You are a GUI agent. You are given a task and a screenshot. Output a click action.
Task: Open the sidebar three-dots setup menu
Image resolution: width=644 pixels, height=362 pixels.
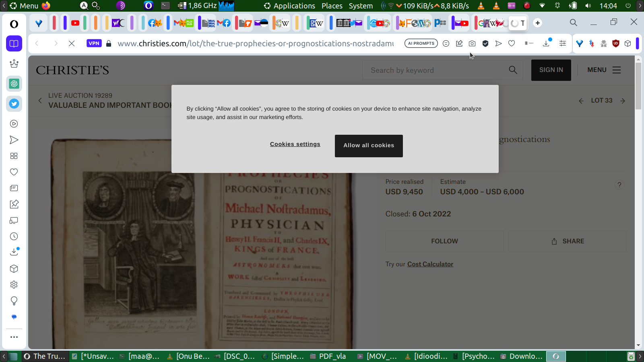pos(14,337)
